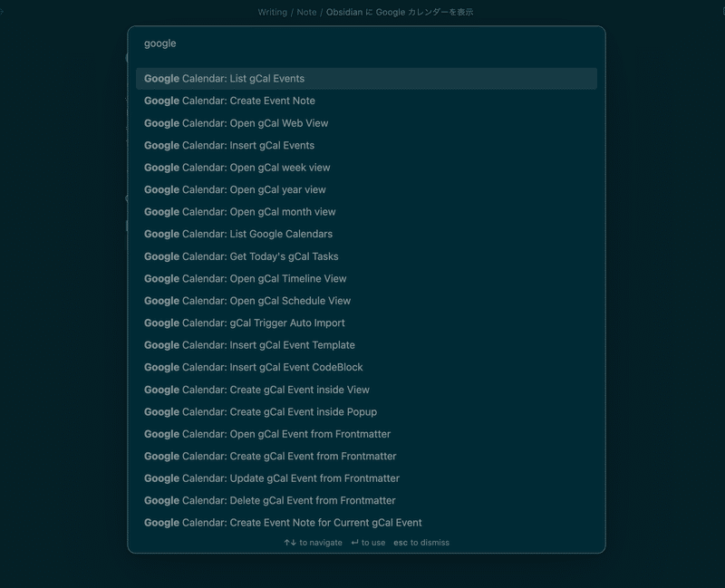The height and width of the screenshot is (588, 725).
Task: Choose 'Open gCal Timeline View' command
Action: pyautogui.click(x=366, y=278)
